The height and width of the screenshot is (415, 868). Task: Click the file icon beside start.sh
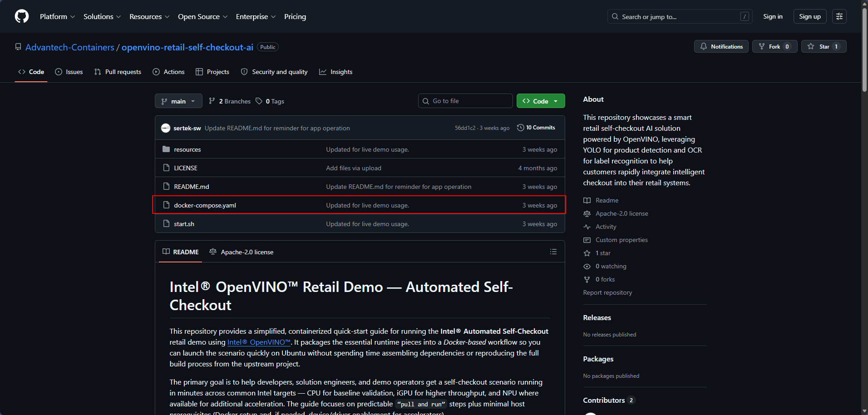[x=166, y=224]
